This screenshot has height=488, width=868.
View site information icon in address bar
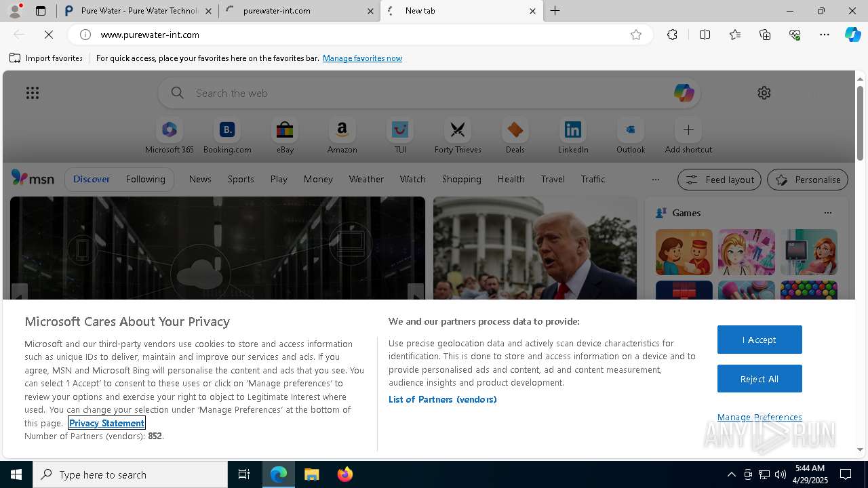pos(85,35)
